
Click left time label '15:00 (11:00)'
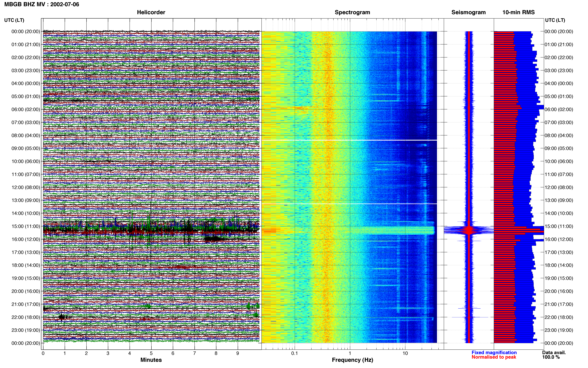coord(26,226)
